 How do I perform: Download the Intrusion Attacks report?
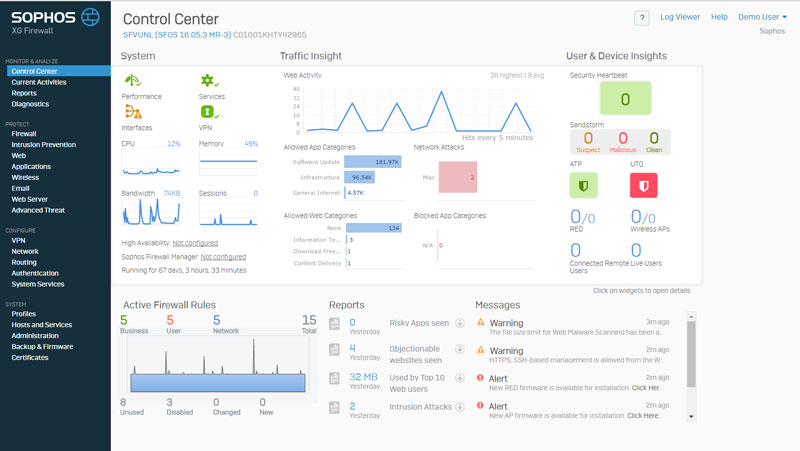[x=459, y=407]
